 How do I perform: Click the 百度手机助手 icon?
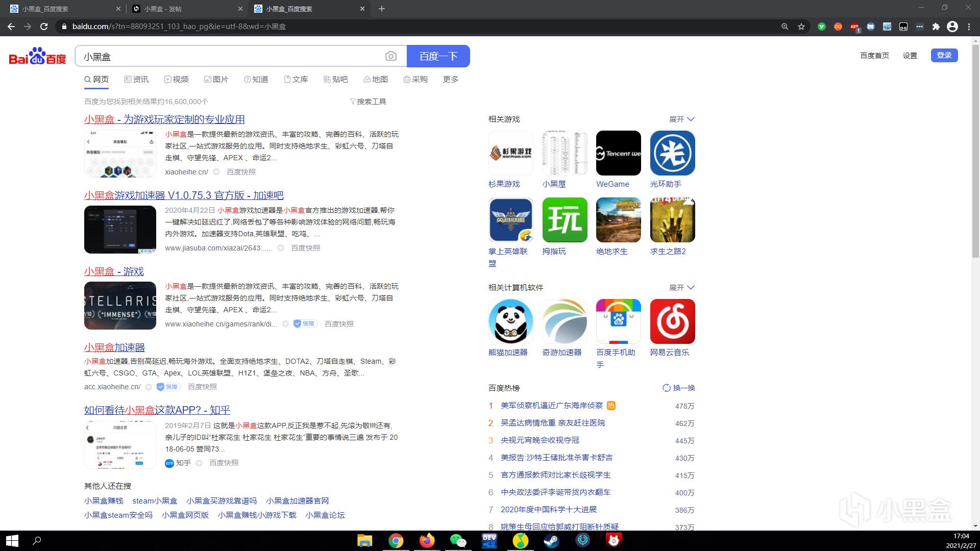618,321
